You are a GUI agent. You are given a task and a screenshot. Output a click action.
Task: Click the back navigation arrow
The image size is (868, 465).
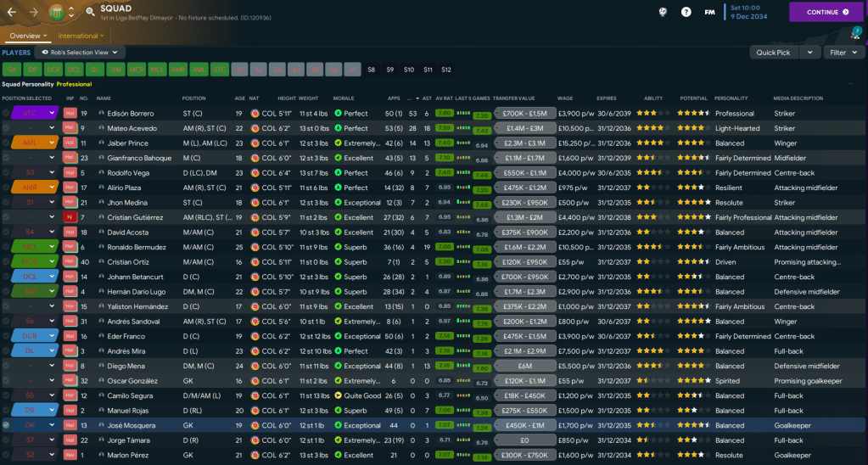pos(13,12)
